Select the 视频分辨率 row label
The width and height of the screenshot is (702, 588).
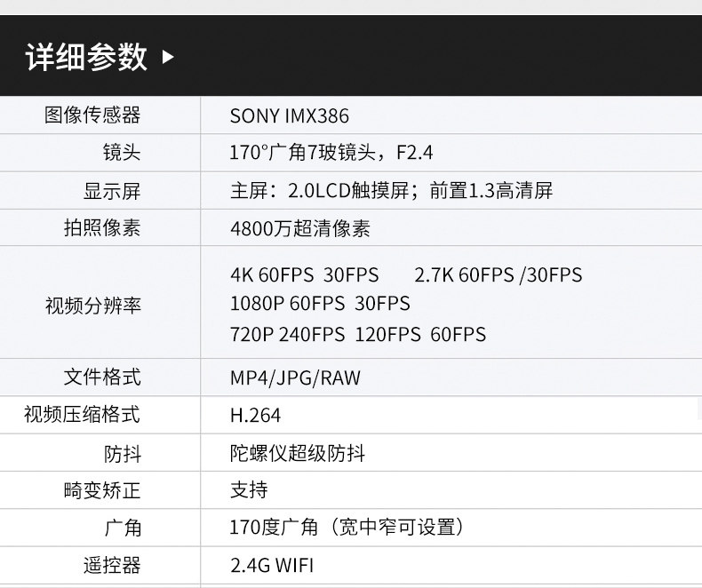pos(92,306)
